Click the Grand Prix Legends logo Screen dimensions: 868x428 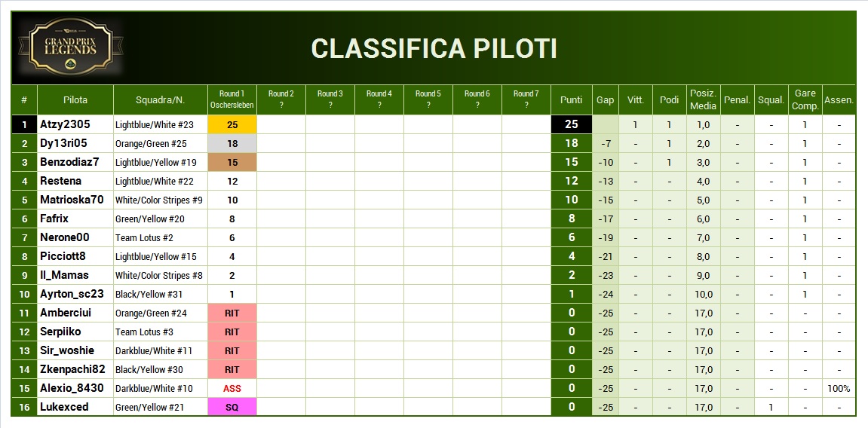pyautogui.click(x=69, y=47)
